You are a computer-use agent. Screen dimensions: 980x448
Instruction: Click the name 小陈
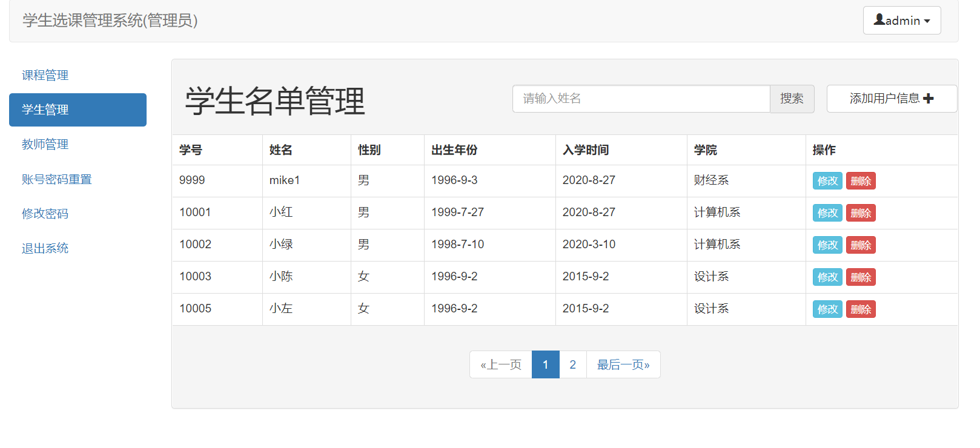(x=281, y=277)
